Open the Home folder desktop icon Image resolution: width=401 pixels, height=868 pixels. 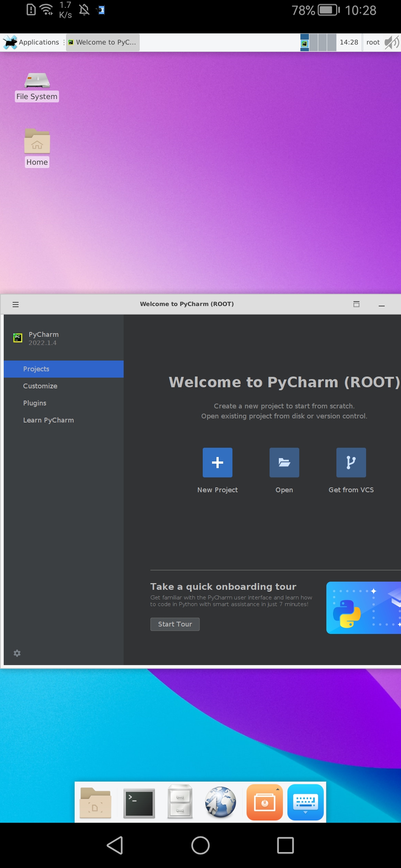pos(37,148)
